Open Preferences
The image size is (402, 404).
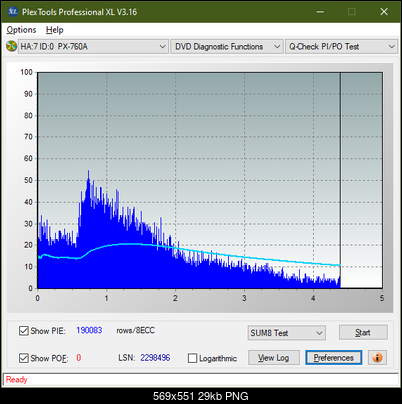[334, 358]
